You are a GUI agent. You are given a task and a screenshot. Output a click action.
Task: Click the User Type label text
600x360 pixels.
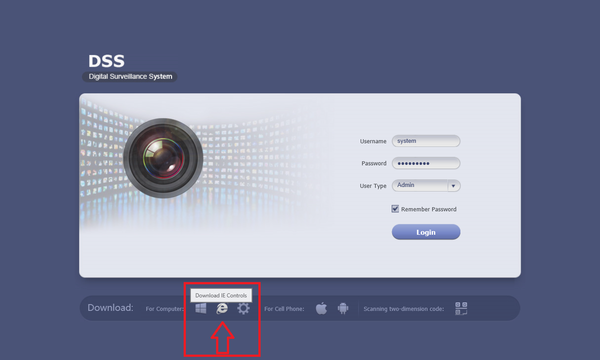click(373, 186)
